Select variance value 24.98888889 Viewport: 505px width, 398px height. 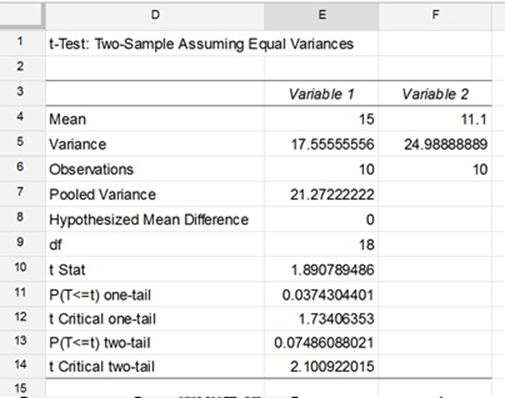(x=435, y=144)
